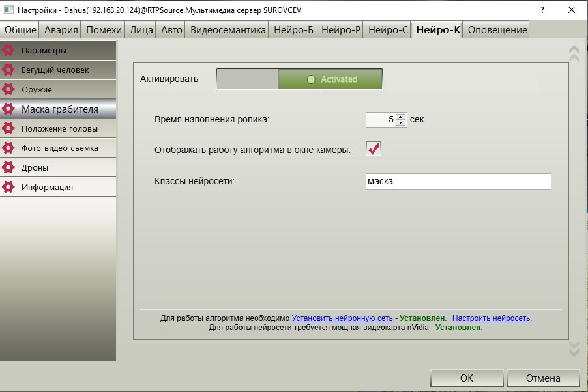Screen dimensions: 588x392
Task: Go to the Нейро-Р tab
Action: pyautogui.click(x=340, y=29)
